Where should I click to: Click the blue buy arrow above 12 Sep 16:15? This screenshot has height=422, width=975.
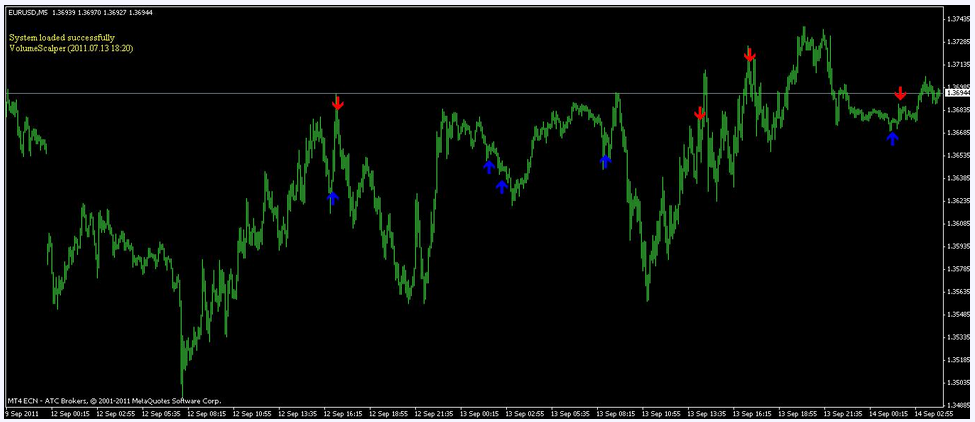(333, 198)
